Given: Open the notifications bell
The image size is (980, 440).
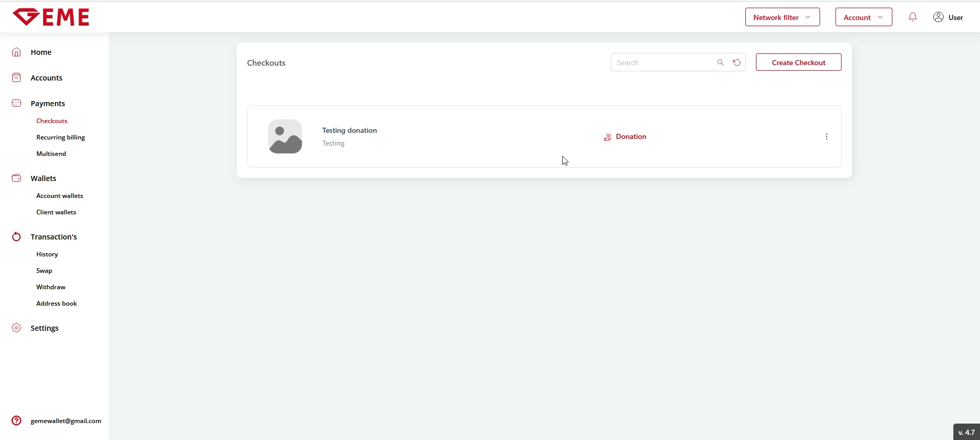Looking at the screenshot, I should 912,17.
